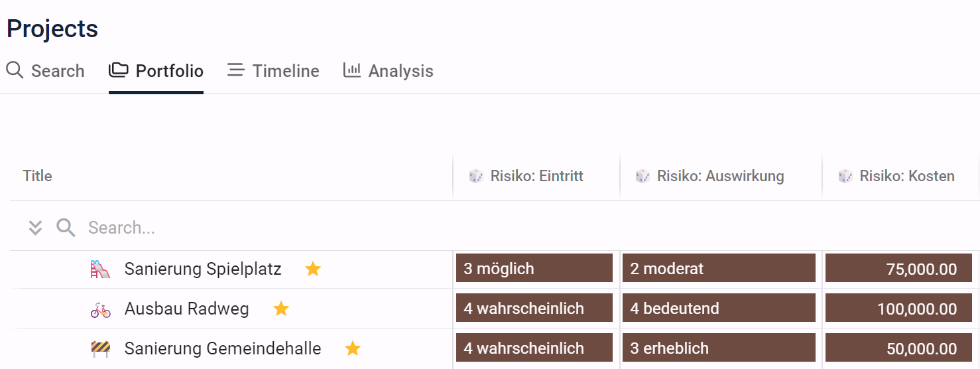Screen dimensions: 980x369
Task: Expand all rows with double chevron icon
Action: 35,228
